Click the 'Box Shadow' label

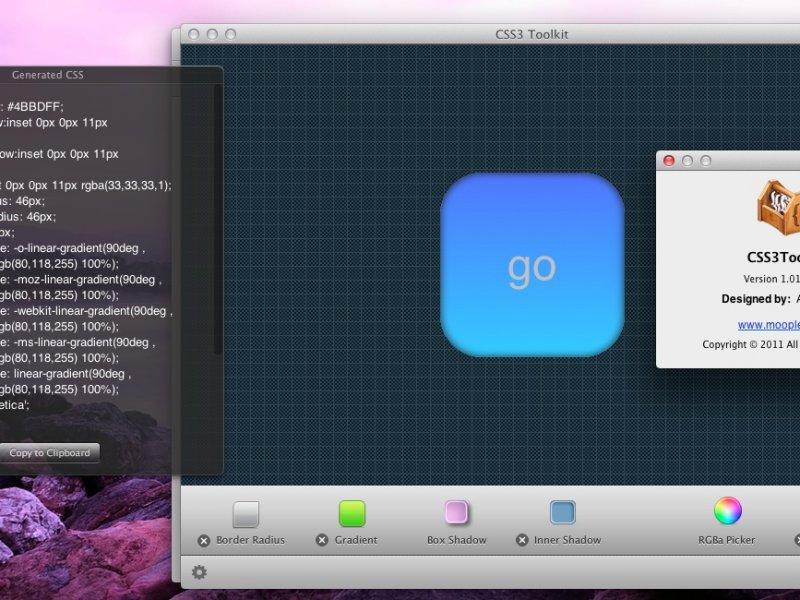(x=457, y=540)
